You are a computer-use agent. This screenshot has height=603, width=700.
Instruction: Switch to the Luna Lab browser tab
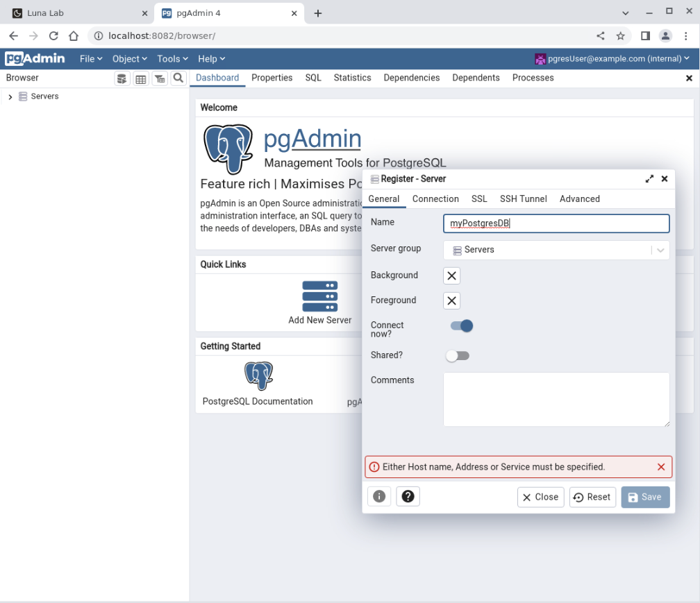click(80, 13)
